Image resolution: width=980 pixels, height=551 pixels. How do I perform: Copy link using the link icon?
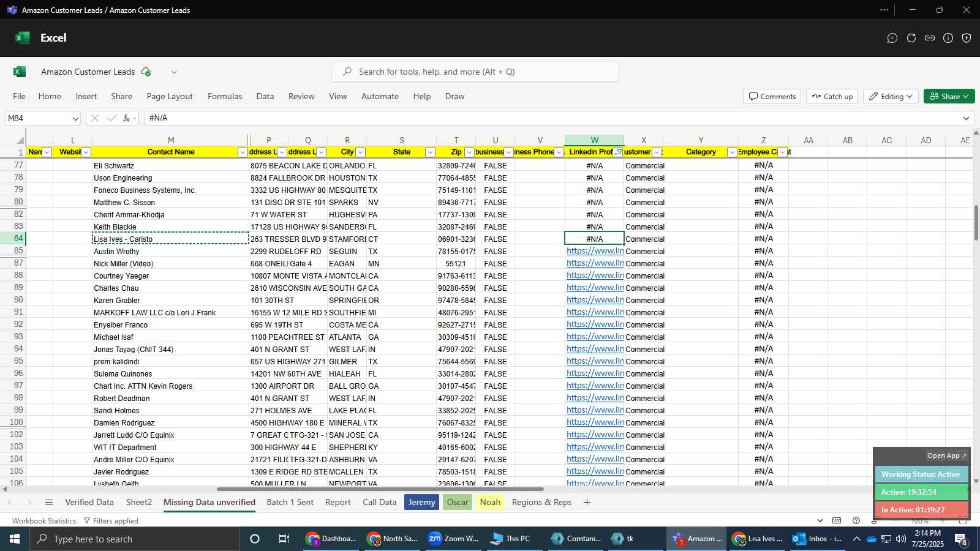coord(930,38)
